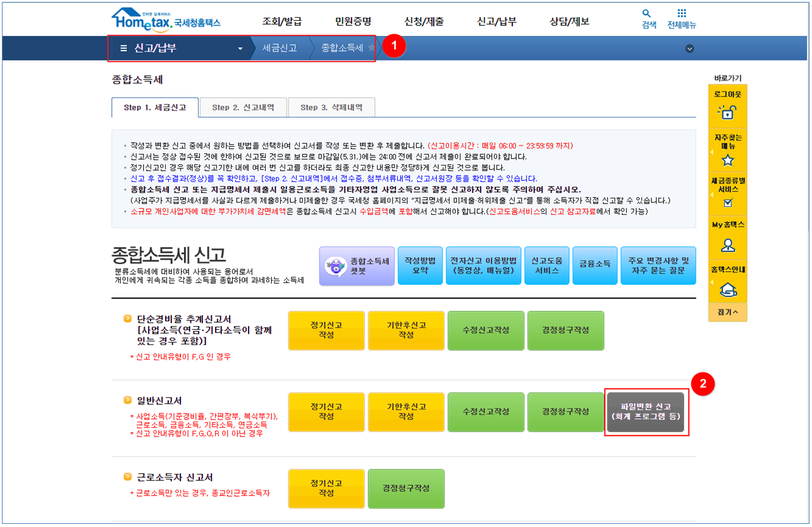Click 정기신고 작성 for 일반신고서
The image size is (812, 527).
326,412
